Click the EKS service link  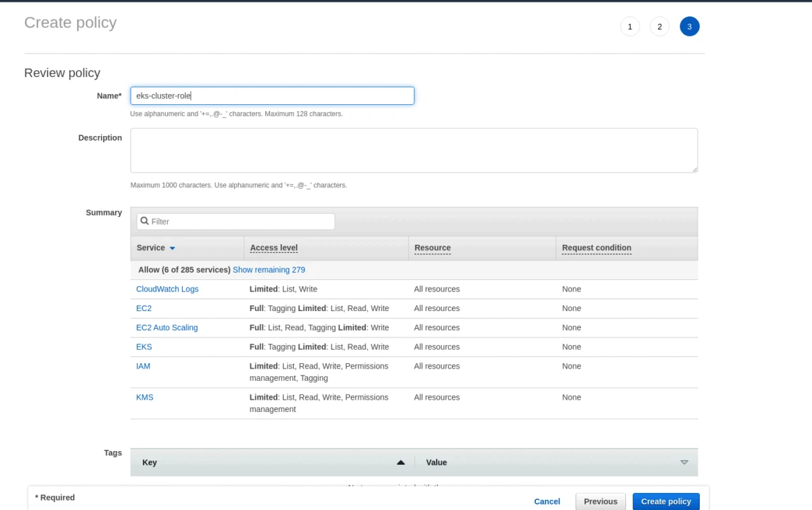143,346
